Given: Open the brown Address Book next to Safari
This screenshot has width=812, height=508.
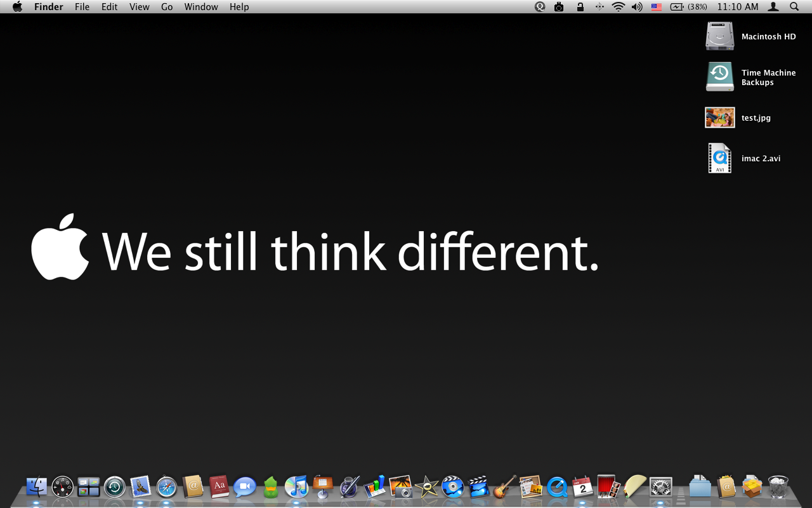Looking at the screenshot, I should point(193,487).
